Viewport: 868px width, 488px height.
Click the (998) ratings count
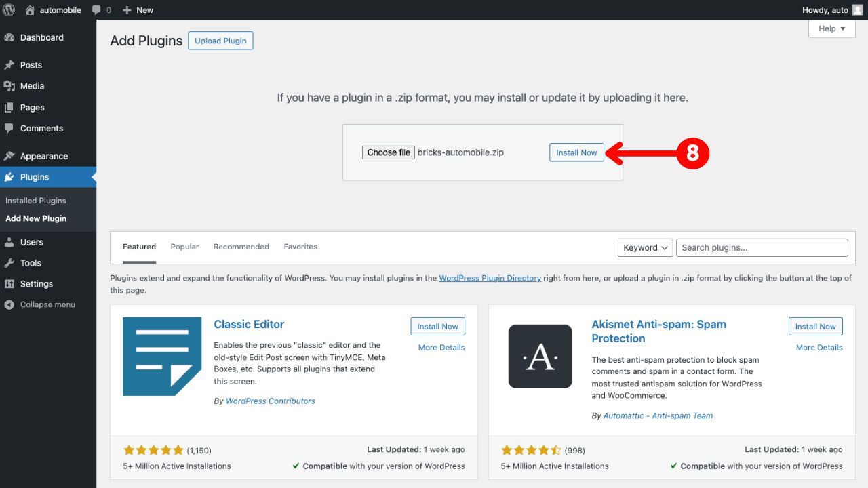coord(574,451)
